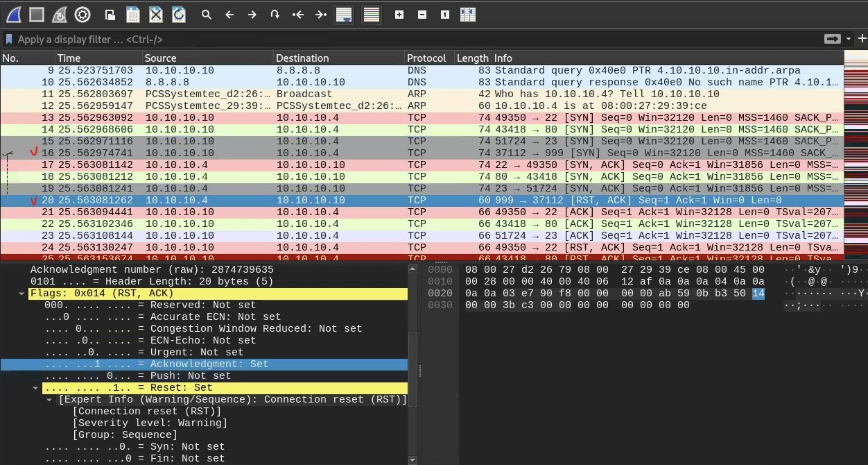Select Congestion Window Reduced: Not set line

coord(205,329)
